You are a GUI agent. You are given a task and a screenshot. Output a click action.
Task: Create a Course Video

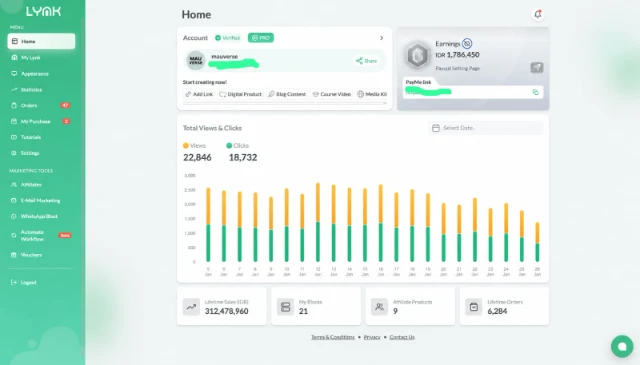332,94
